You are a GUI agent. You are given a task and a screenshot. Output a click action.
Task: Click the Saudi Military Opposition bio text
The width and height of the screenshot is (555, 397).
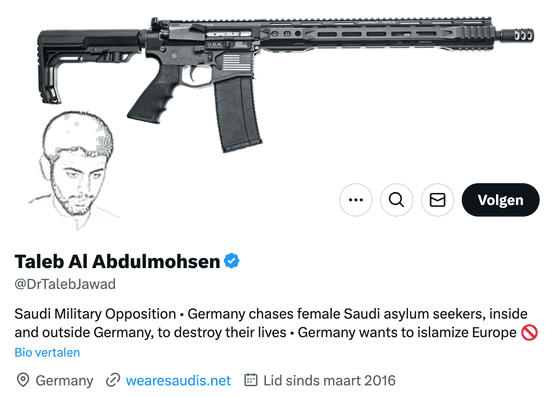(95, 314)
